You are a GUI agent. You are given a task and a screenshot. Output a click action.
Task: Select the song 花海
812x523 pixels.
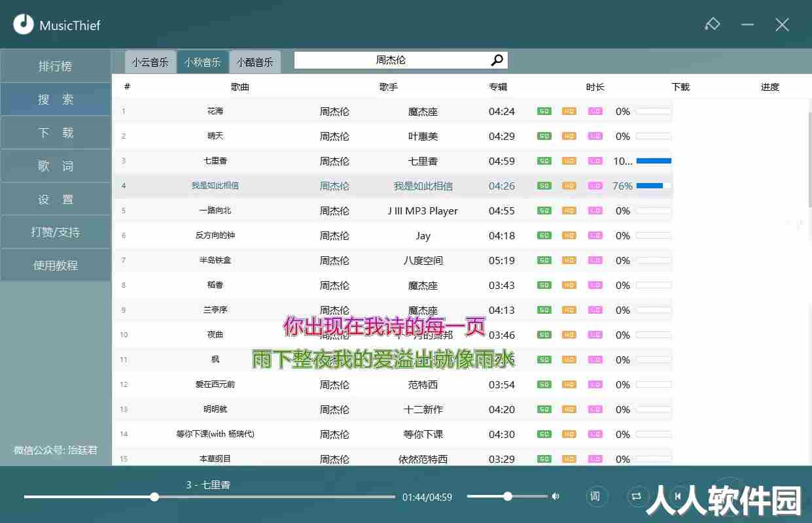[x=215, y=111]
